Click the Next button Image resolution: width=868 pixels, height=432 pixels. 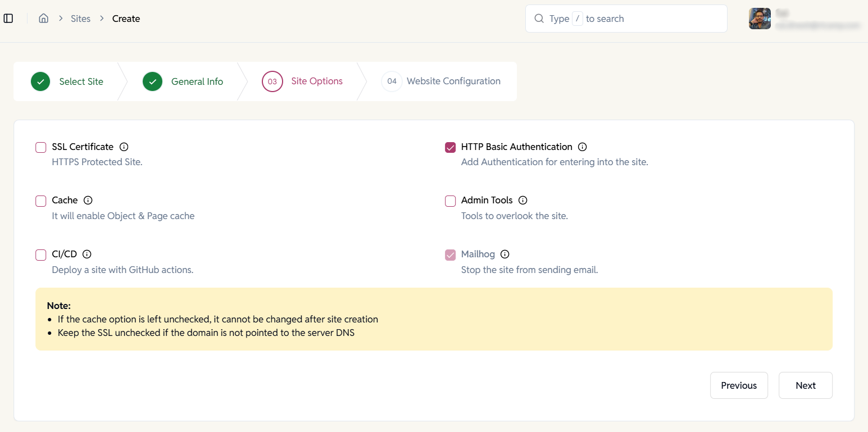pyautogui.click(x=805, y=385)
